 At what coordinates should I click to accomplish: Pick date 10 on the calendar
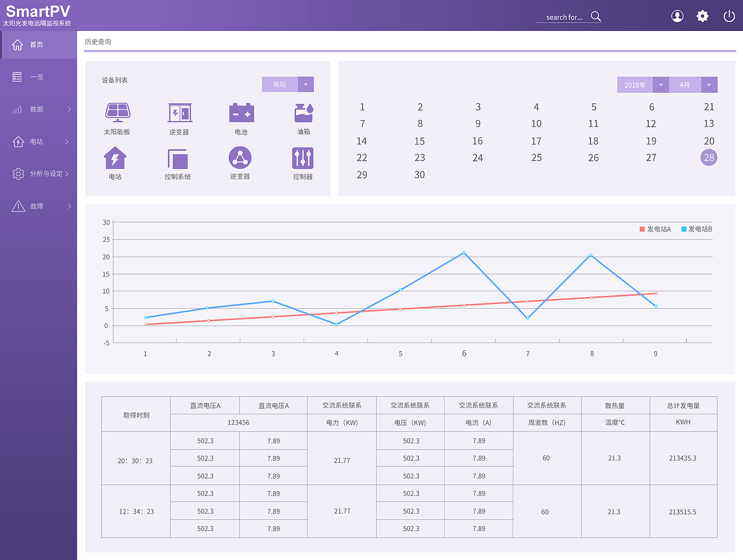536,124
